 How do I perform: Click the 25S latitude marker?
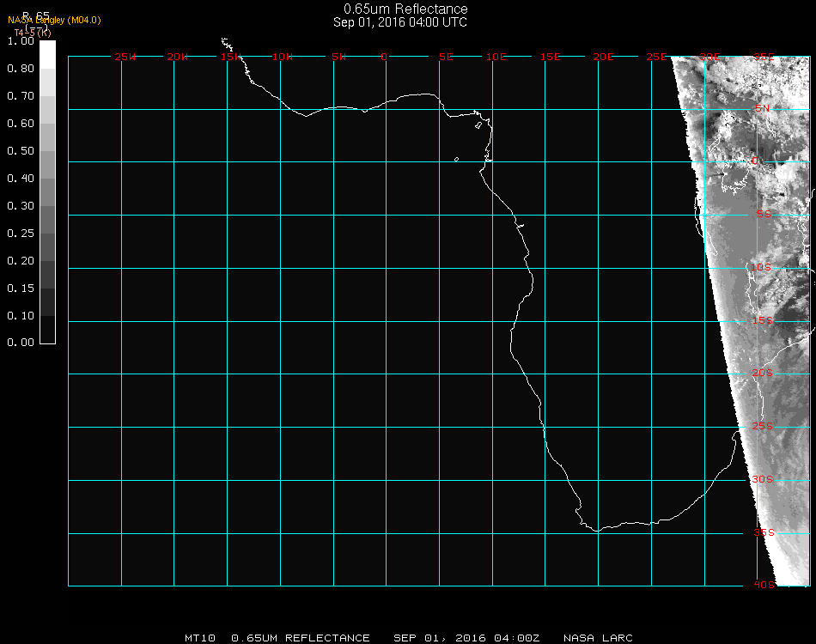click(x=762, y=427)
